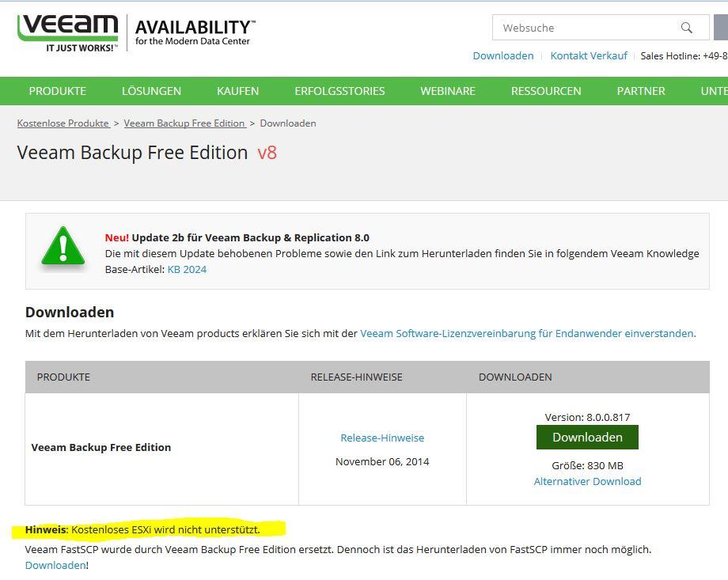Open the Release-Hinweise link
The height and width of the screenshot is (580, 728).
[x=382, y=438]
